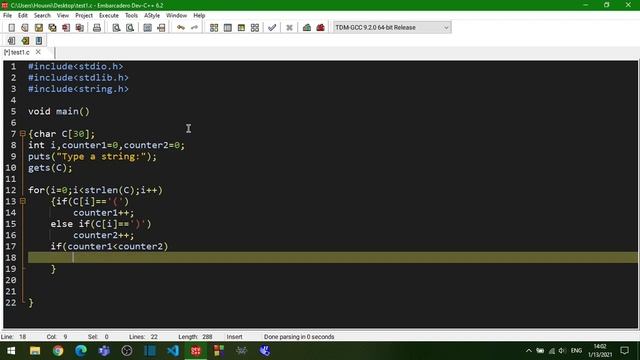The width and height of the screenshot is (640, 360).
Task: Collapse the code fold at line 7
Action: [23, 133]
